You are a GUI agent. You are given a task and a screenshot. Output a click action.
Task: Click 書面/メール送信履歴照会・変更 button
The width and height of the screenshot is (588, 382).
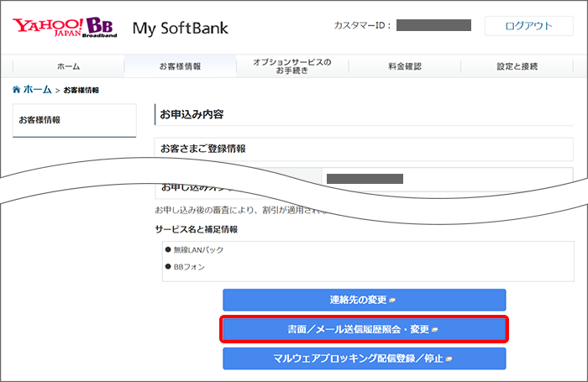(364, 329)
